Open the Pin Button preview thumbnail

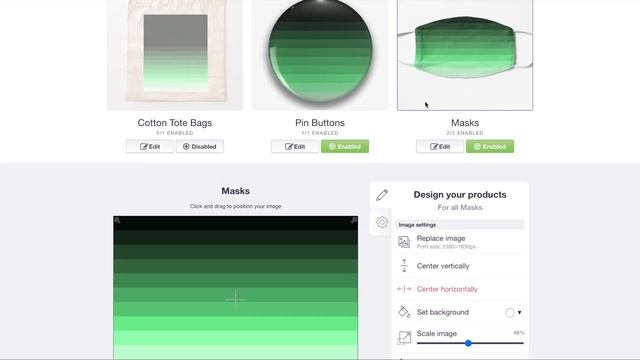click(320, 55)
